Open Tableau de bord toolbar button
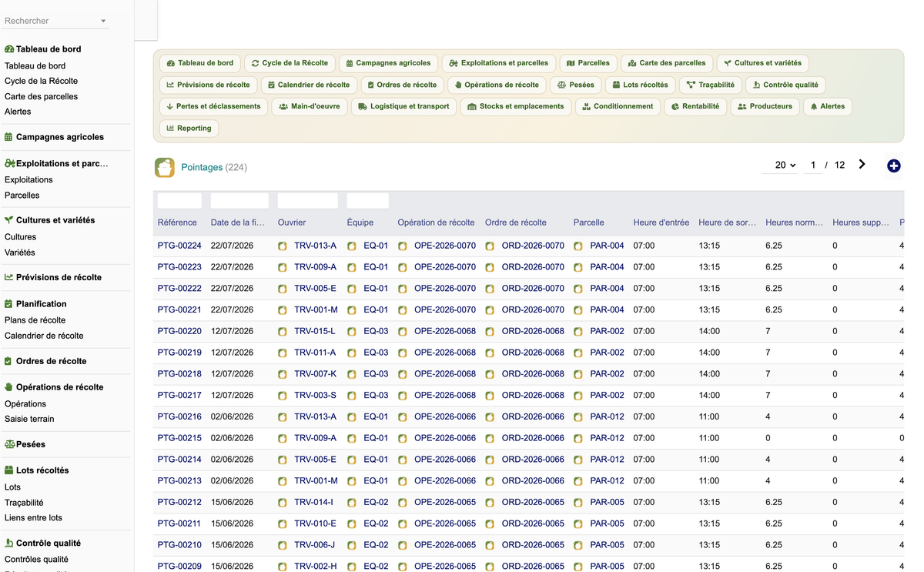 tap(200, 63)
